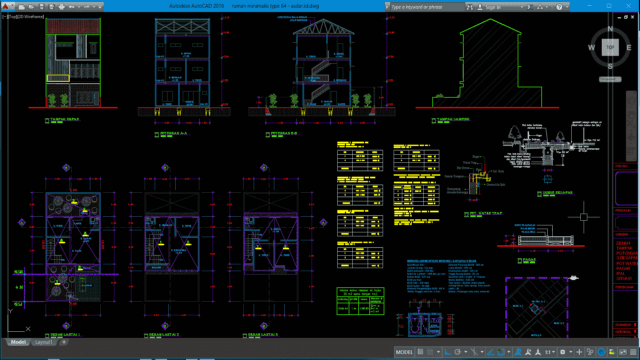The height and width of the screenshot is (360, 640).
Task: Open the Autodesk Exchange Apps icon
Action: click(530, 7)
